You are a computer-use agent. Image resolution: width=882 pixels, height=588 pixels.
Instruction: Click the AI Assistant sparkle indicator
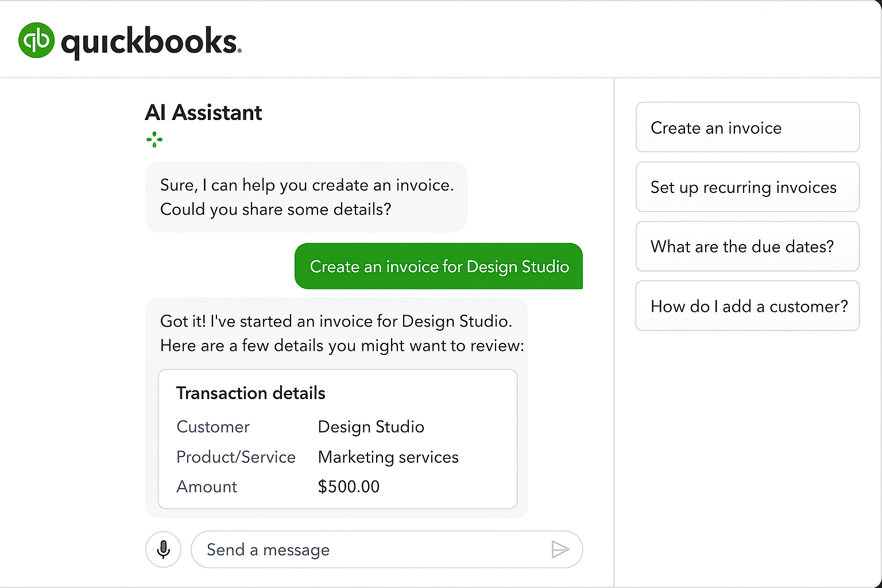click(x=154, y=140)
